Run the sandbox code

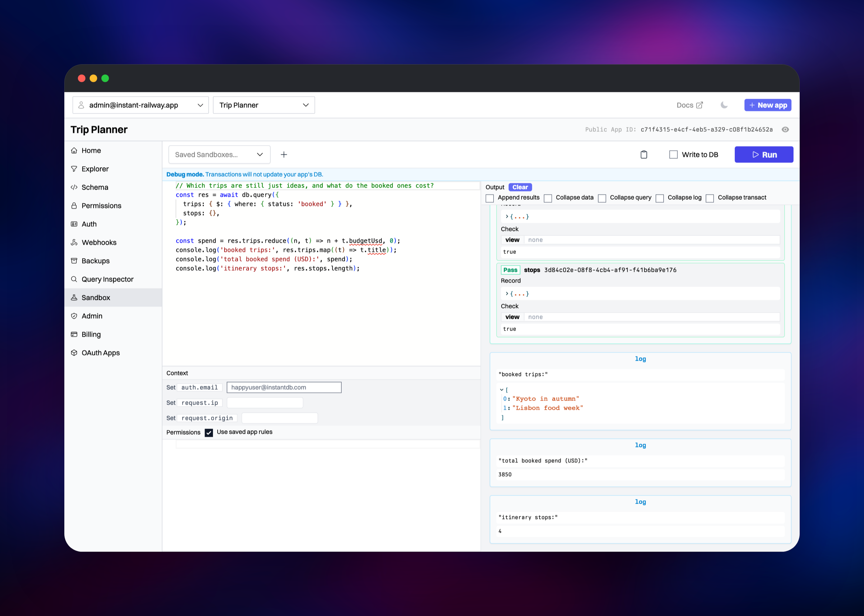pyautogui.click(x=764, y=154)
